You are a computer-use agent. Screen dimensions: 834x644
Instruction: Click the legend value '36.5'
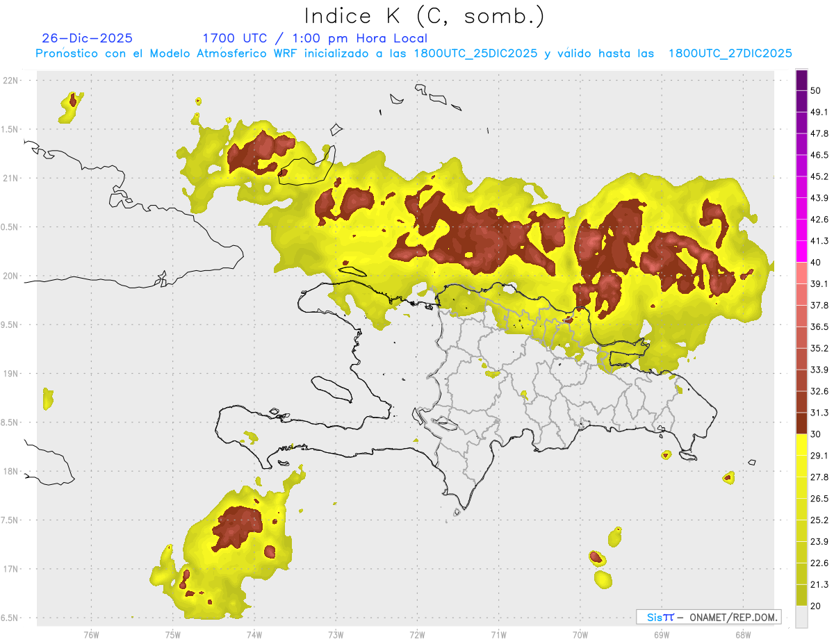[x=819, y=327]
